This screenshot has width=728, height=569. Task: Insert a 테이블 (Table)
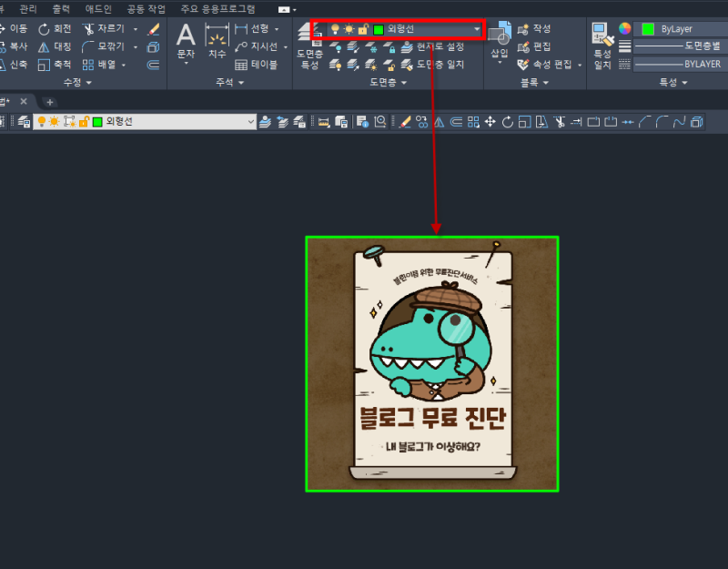tap(257, 65)
